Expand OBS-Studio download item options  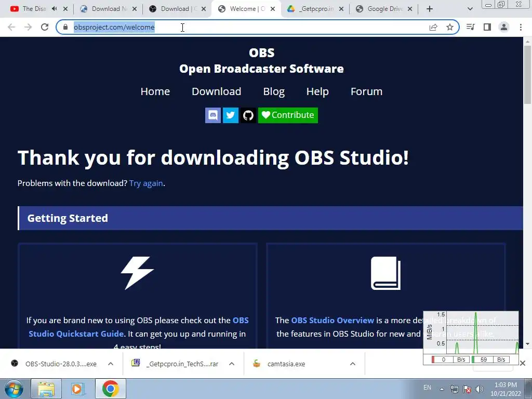tap(111, 364)
